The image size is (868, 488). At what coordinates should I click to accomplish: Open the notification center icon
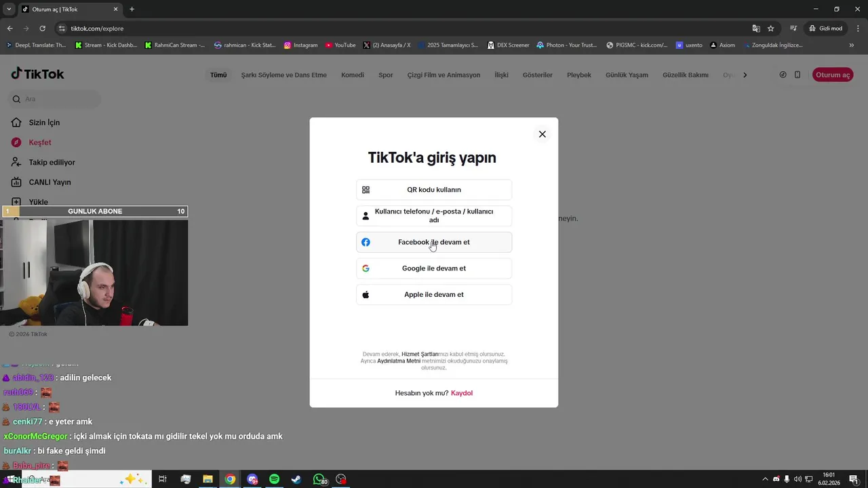tap(853, 479)
